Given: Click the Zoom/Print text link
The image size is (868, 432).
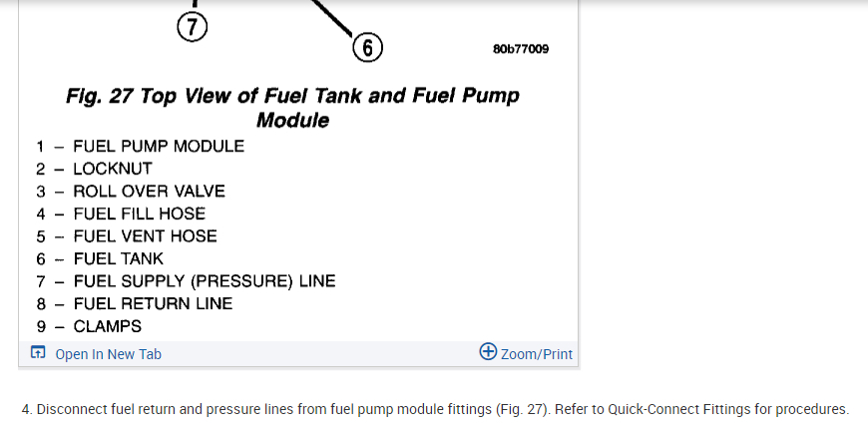Looking at the screenshot, I should coord(537,354).
